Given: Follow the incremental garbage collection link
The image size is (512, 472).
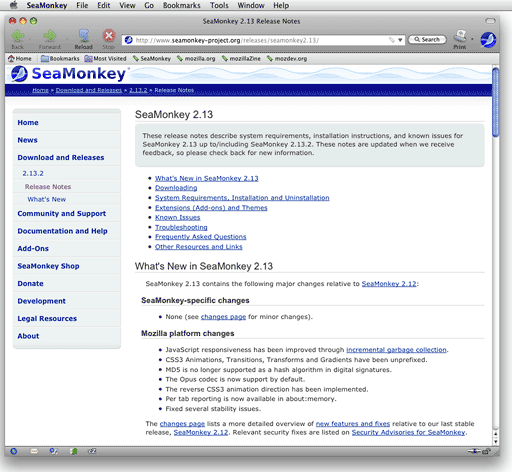Looking at the screenshot, I should pos(396,350).
